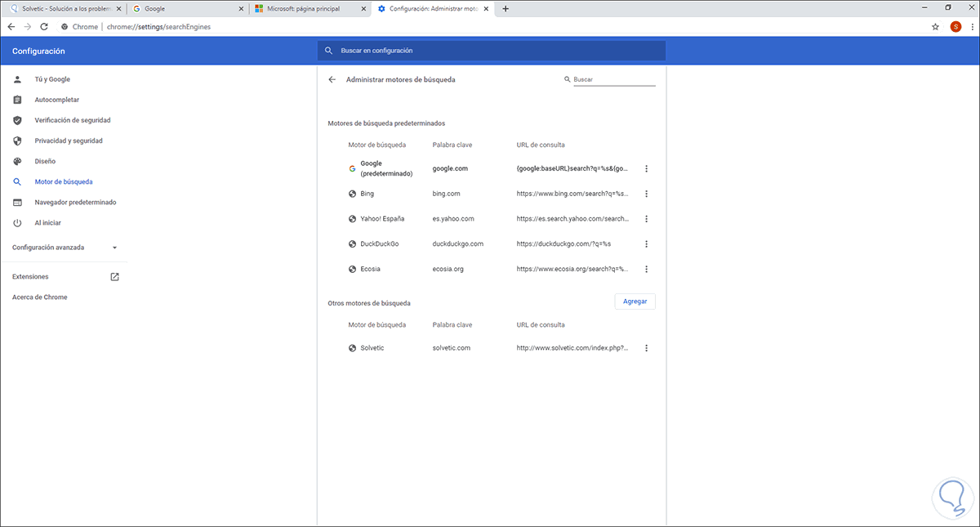Click the globe icon next to Bing
The image size is (980, 527).
[353, 194]
